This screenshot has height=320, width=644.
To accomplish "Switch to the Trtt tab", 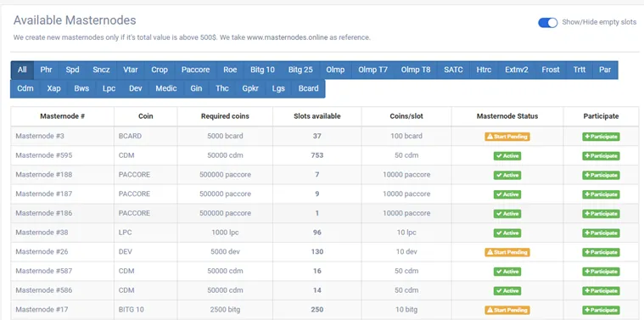I will (x=580, y=70).
